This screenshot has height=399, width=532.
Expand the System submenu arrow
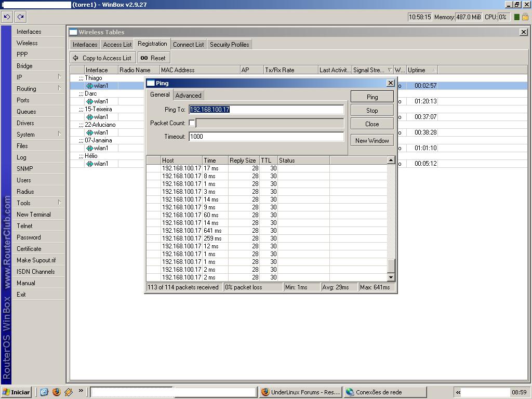click(x=59, y=134)
